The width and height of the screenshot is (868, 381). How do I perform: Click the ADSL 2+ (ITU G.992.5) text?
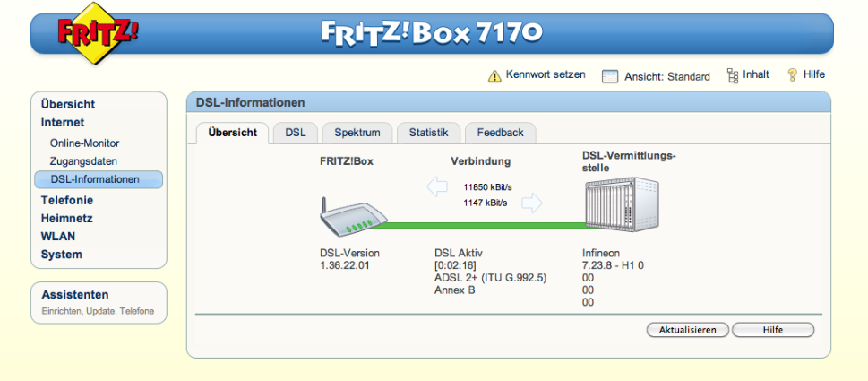491,278
